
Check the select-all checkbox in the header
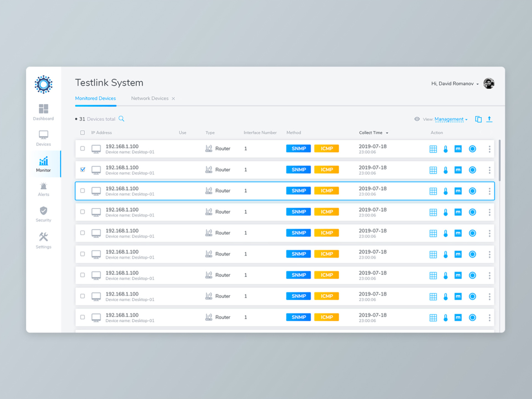(82, 132)
